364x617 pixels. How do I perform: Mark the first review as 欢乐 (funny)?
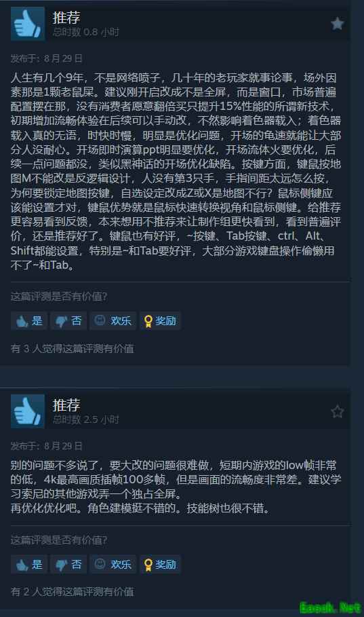[x=113, y=320]
